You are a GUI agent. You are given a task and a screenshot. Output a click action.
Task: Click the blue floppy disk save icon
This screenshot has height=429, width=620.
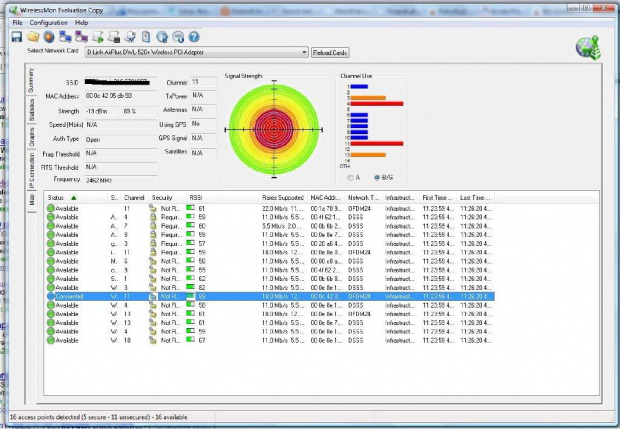[17, 37]
